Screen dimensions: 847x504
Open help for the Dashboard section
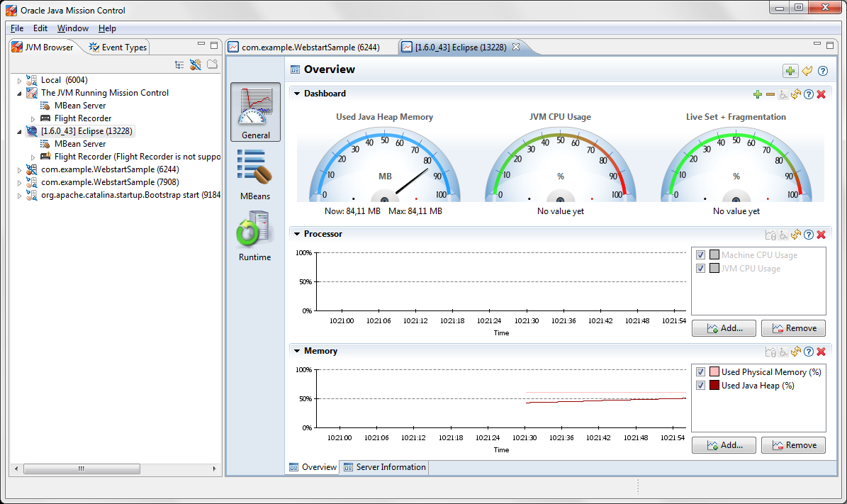(809, 94)
